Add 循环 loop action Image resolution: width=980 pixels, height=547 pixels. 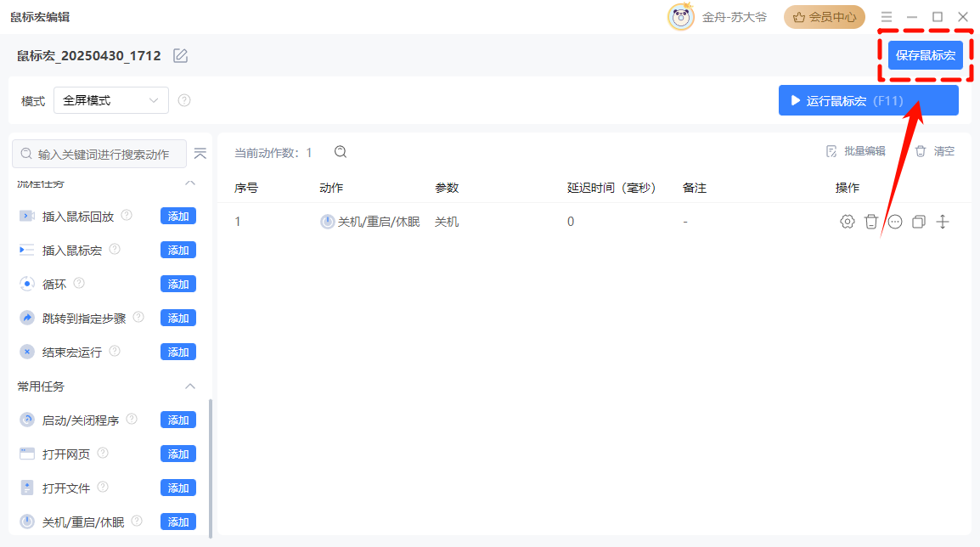tap(178, 284)
